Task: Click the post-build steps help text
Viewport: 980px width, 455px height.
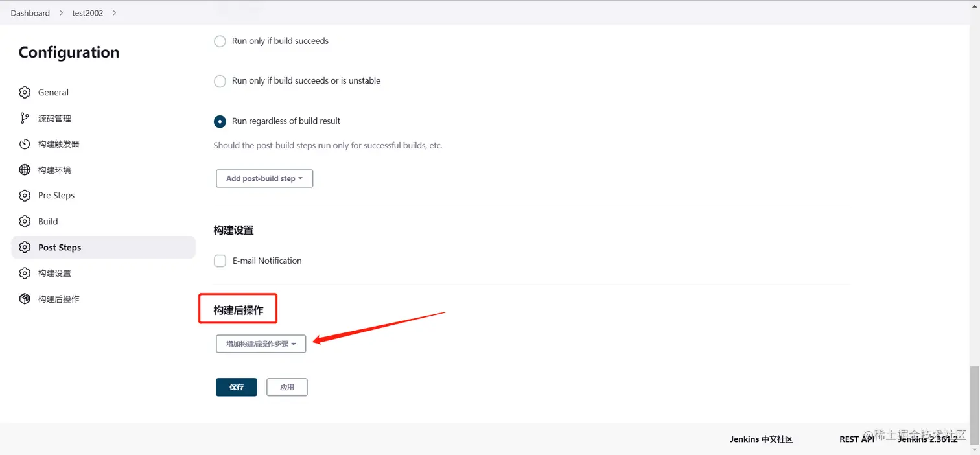Action: (x=328, y=145)
